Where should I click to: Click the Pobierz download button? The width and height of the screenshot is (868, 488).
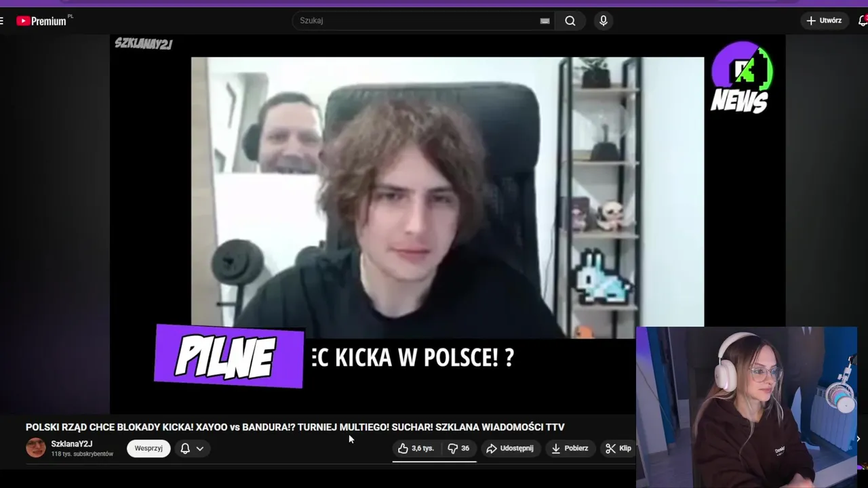(570, 449)
